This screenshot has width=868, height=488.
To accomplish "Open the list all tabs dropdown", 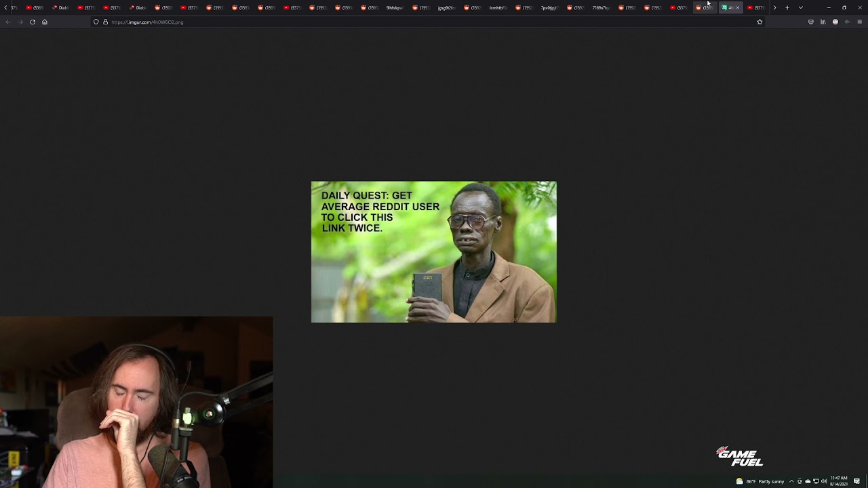I will (x=800, y=7).
